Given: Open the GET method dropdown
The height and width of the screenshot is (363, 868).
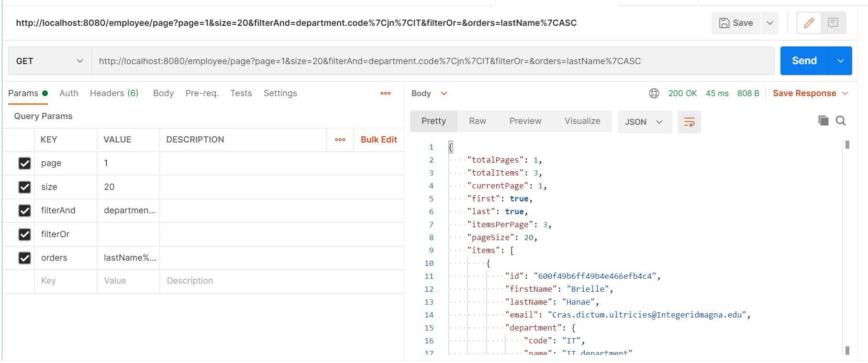Looking at the screenshot, I should [50, 61].
